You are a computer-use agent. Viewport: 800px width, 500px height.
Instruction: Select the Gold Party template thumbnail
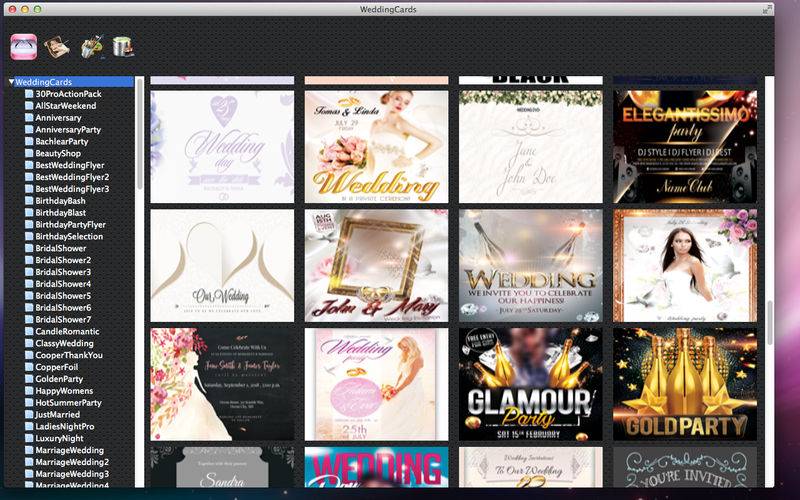coord(685,384)
